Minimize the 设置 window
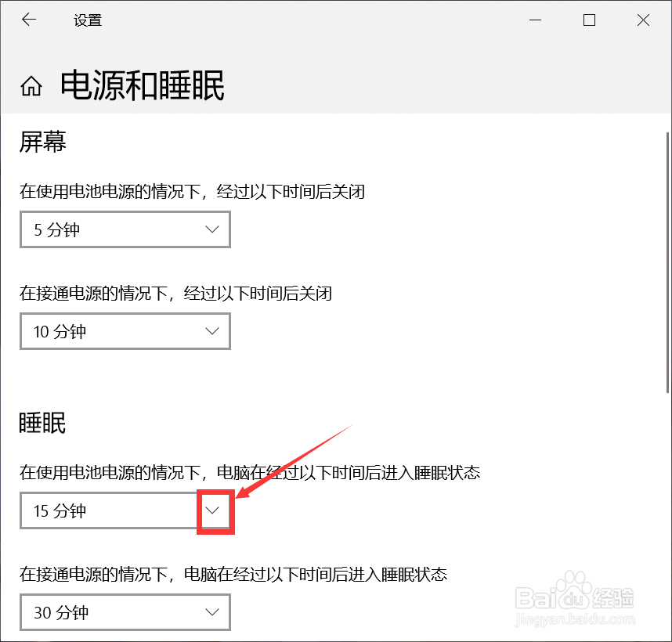The image size is (672, 642). [x=535, y=20]
